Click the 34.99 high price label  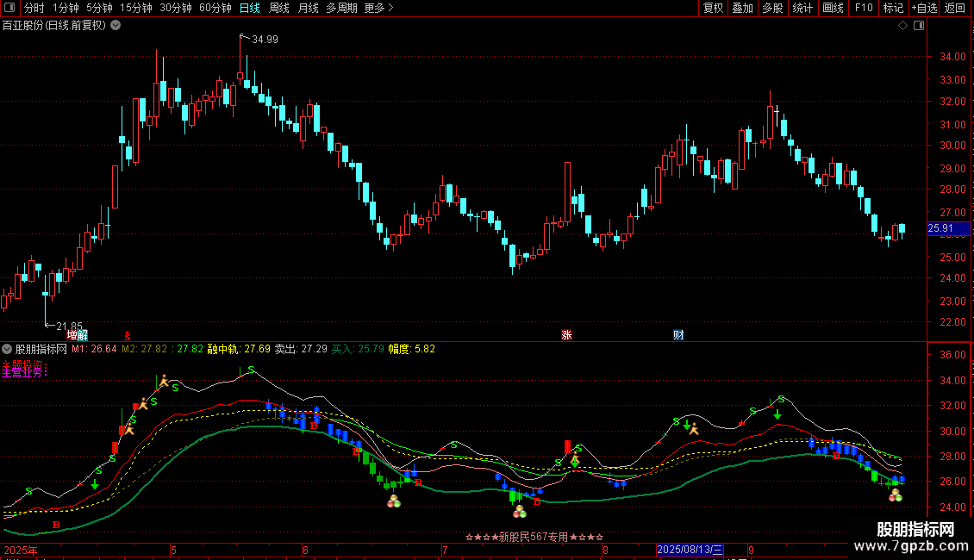tap(265, 40)
